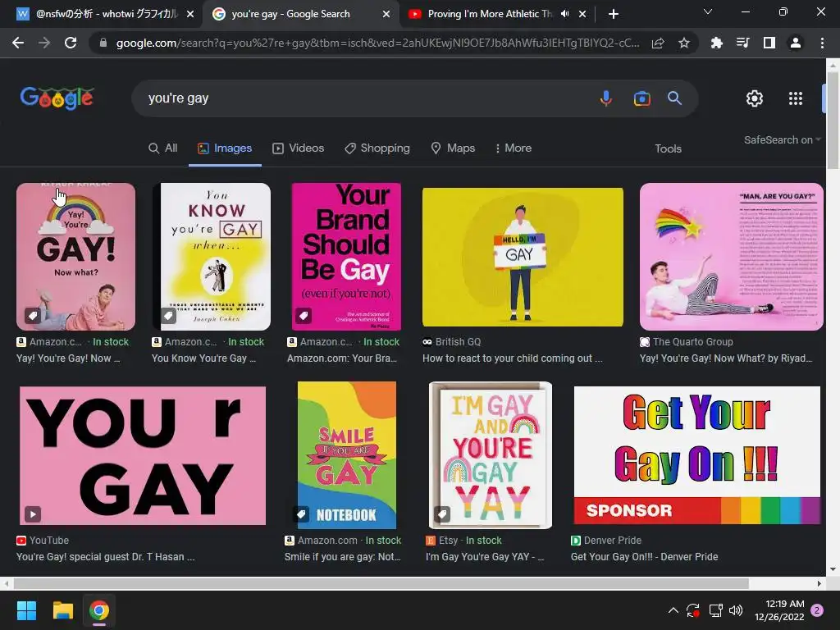840x630 pixels.
Task: Expand the SafeSearch on dropdown
Action: [x=782, y=139]
